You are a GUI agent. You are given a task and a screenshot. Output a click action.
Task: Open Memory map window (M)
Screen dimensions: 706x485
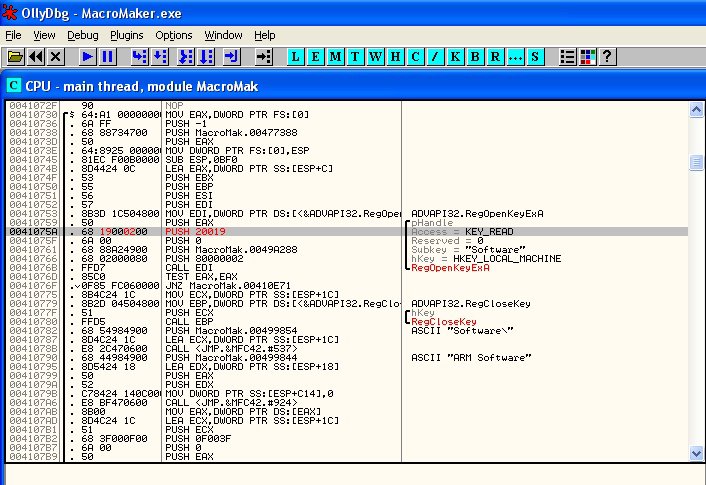(x=335, y=57)
